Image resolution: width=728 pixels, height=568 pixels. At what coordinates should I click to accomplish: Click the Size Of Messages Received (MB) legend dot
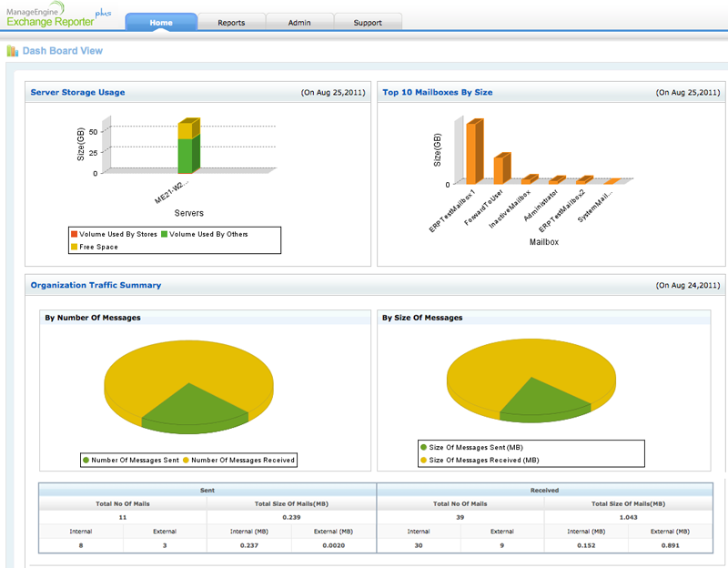(x=423, y=460)
